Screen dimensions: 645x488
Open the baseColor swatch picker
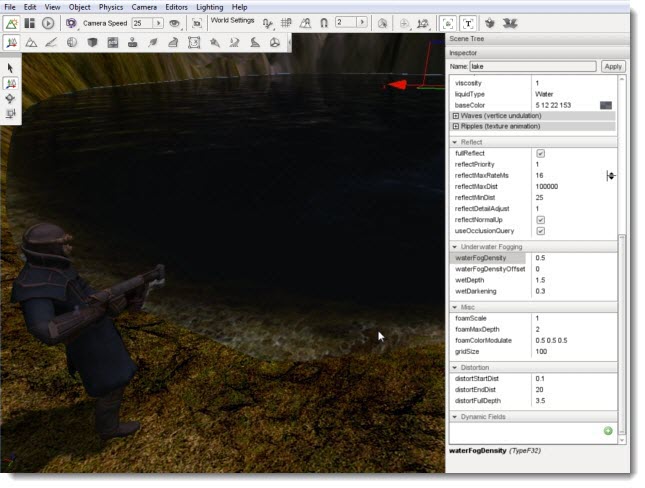[x=606, y=105]
